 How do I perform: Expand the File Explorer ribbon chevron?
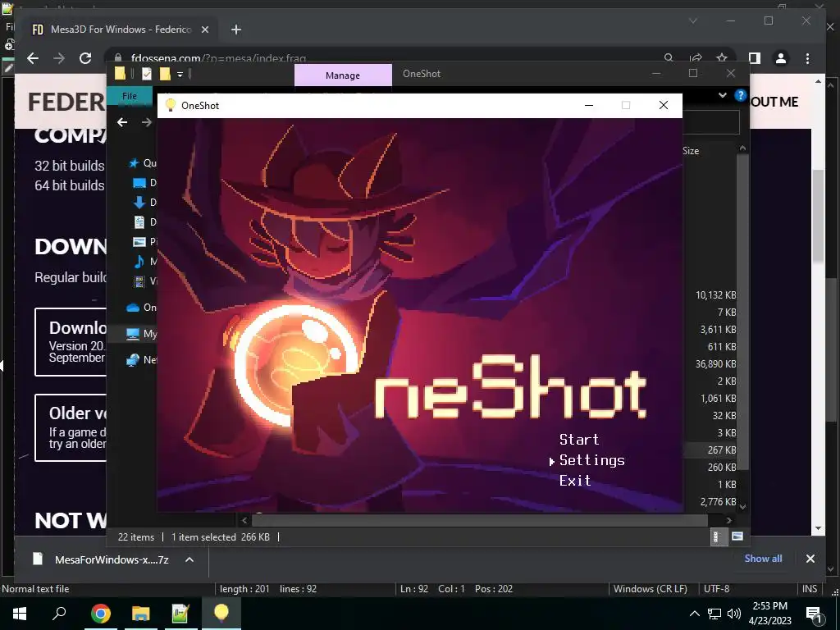pyautogui.click(x=722, y=95)
